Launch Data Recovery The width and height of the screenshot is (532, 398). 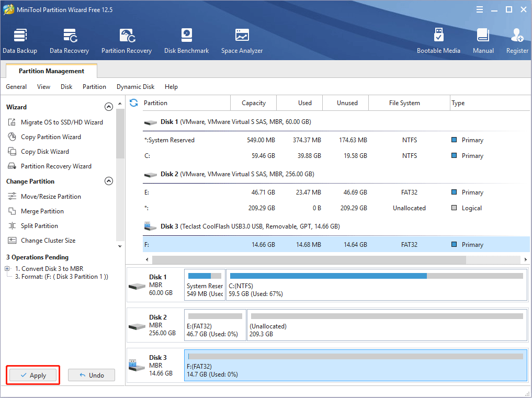pos(69,41)
